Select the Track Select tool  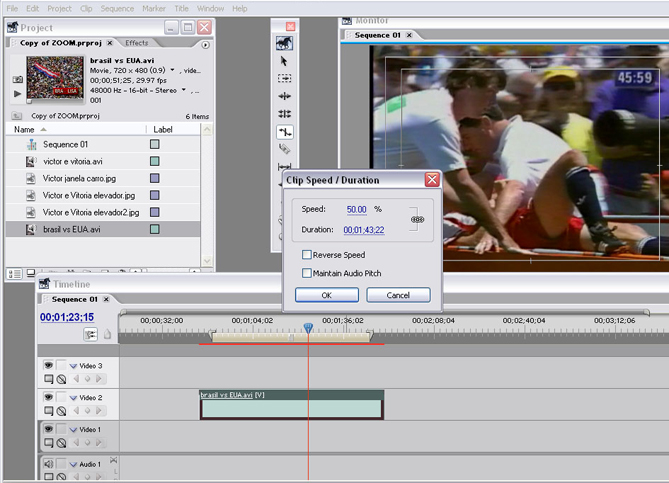point(285,78)
